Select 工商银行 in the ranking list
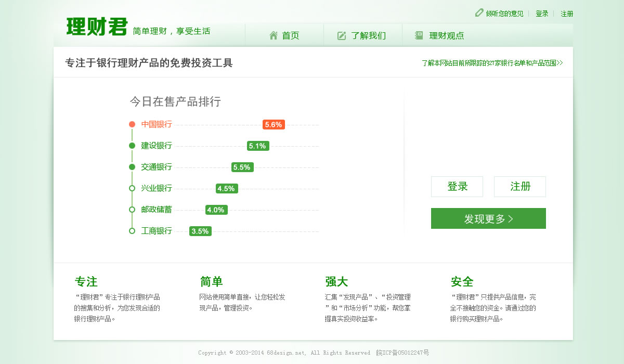The height and width of the screenshot is (364, 624). (x=157, y=231)
